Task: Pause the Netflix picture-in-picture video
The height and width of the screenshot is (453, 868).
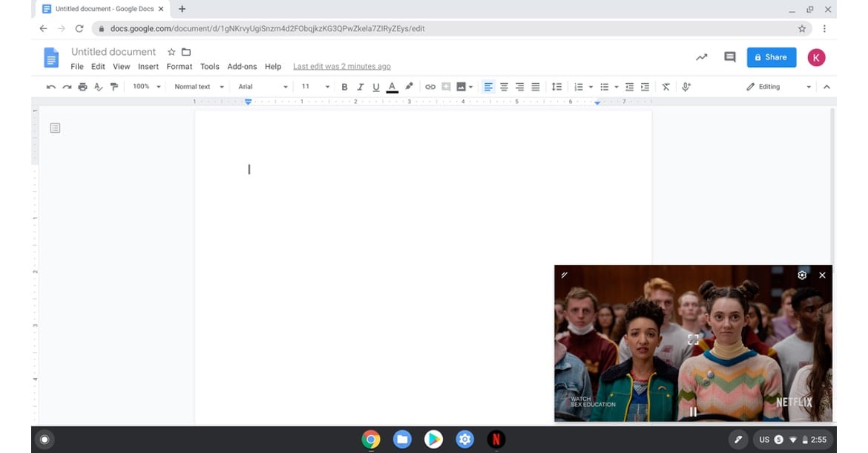Action: tap(693, 411)
